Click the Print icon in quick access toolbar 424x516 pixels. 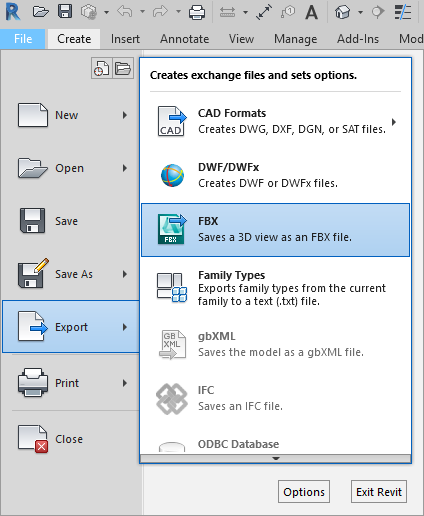197,12
